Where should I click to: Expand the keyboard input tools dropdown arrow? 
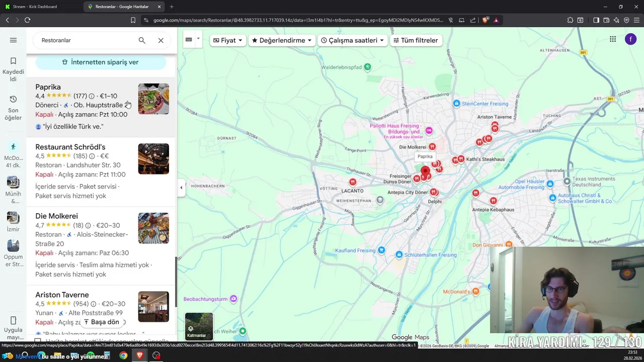[198, 39]
